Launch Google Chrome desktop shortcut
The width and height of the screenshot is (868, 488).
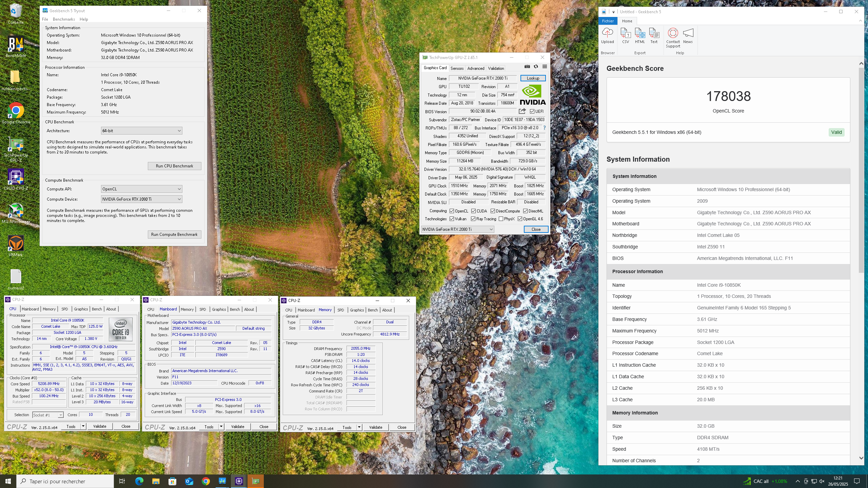pos(16,113)
